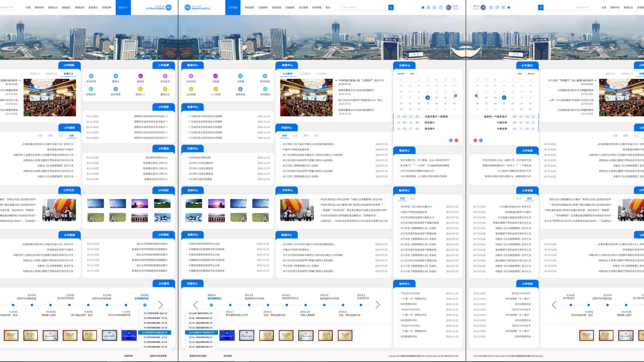Switch to 门户首页 tab in center navigation
The width and height of the screenshot is (644, 362).
(x=233, y=7)
